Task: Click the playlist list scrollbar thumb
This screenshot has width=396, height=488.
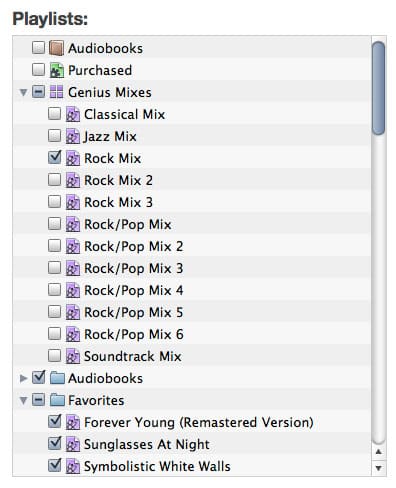Action: 378,88
